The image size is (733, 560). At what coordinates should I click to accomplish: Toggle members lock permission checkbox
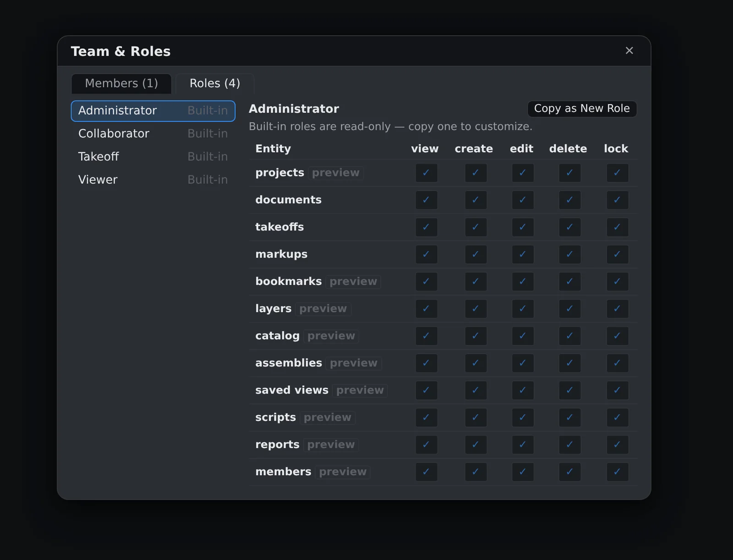click(618, 472)
